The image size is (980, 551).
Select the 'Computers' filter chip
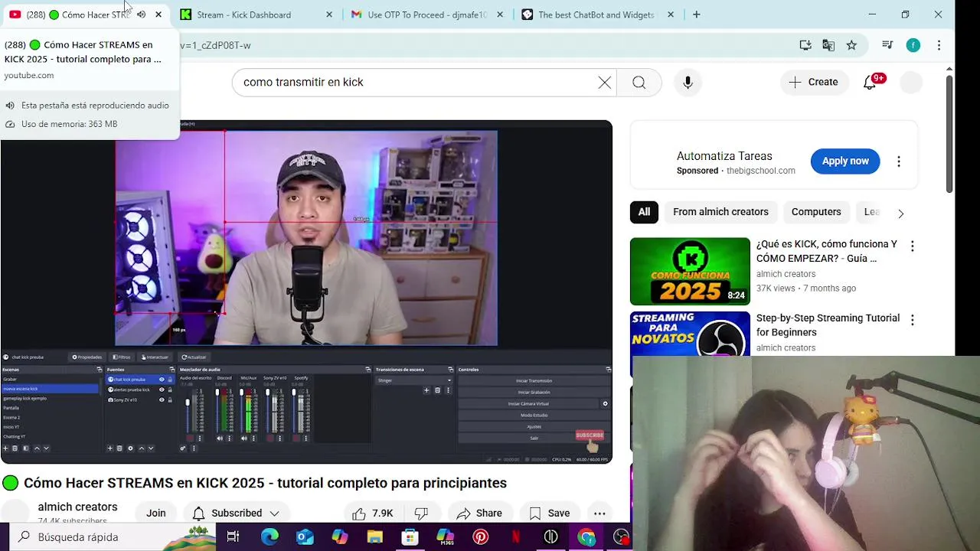[x=816, y=212]
